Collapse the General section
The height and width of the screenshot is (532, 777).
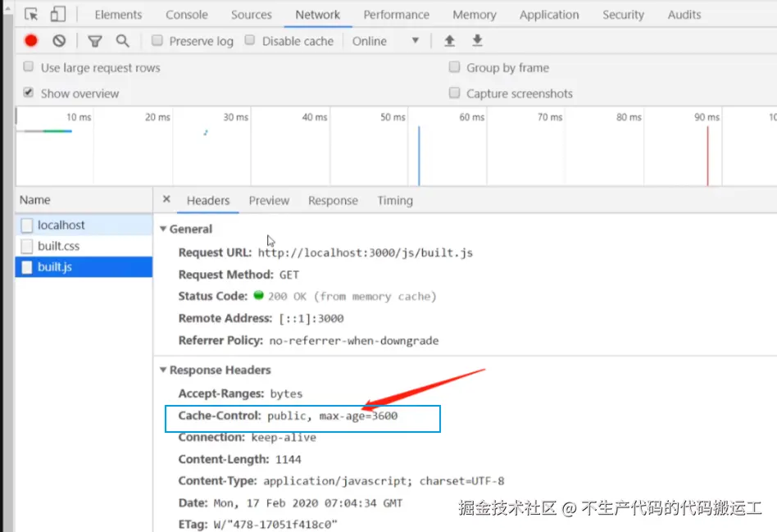(x=163, y=229)
